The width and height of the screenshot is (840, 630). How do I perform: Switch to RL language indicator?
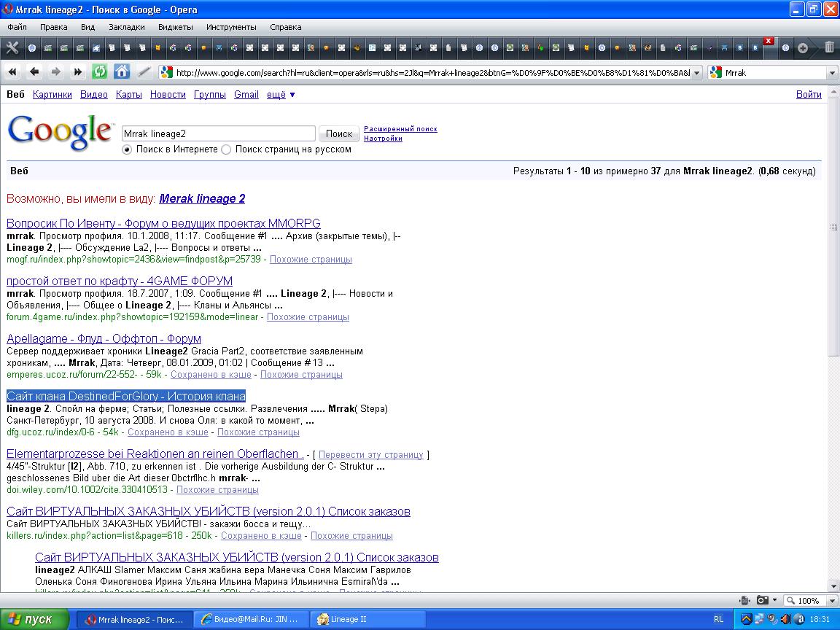pos(718,619)
